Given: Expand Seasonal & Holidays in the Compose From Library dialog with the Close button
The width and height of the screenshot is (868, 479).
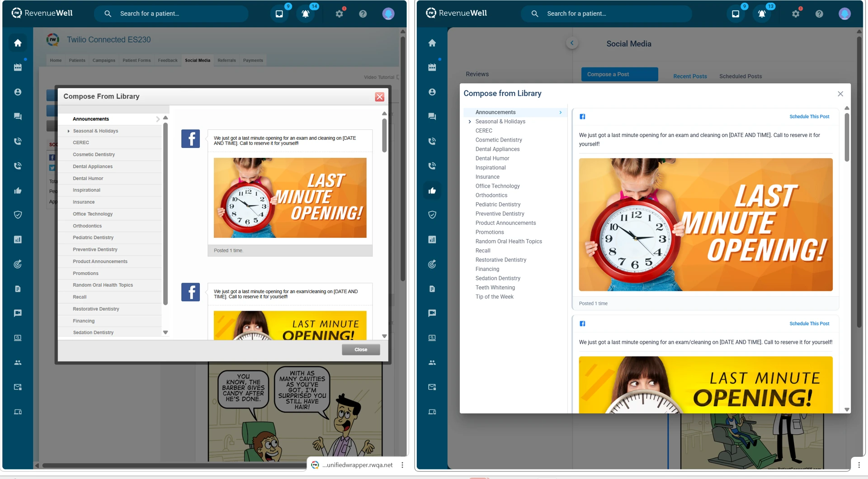Looking at the screenshot, I should click(x=69, y=131).
